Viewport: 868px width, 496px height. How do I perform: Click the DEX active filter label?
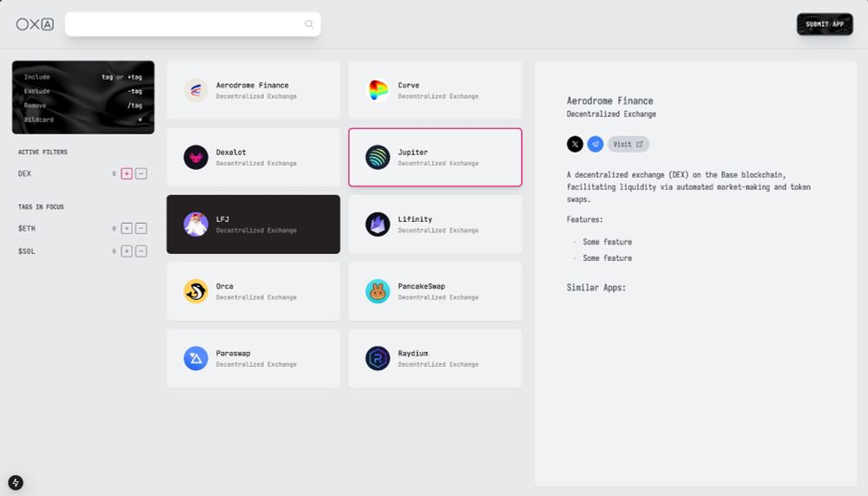click(24, 173)
